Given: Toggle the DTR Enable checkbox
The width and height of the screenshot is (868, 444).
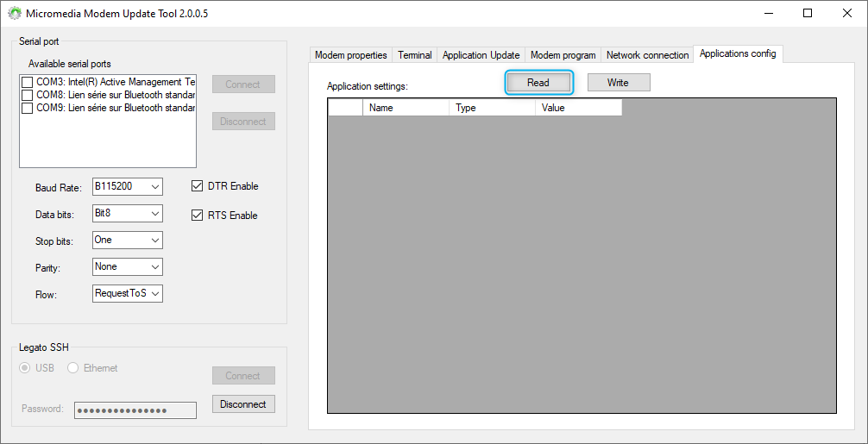Looking at the screenshot, I should click(x=197, y=186).
